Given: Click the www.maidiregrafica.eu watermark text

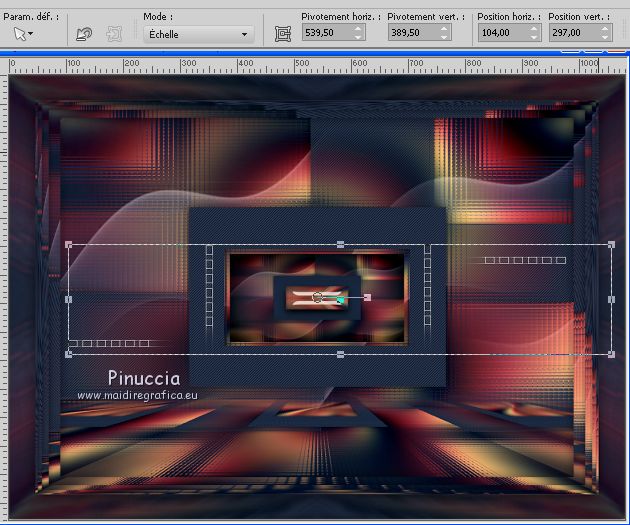Looking at the screenshot, I should click(139, 396).
